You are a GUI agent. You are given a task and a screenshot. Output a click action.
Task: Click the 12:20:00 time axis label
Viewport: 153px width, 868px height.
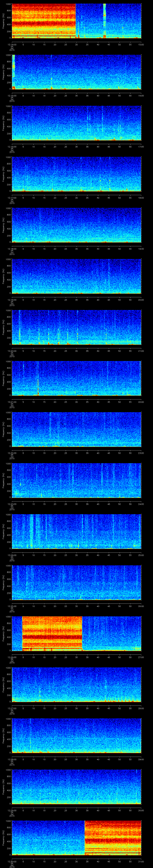click(12, 351)
